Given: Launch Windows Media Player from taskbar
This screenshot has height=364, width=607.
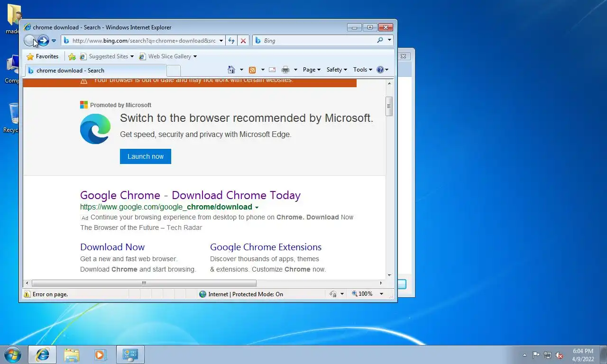Looking at the screenshot, I should (x=100, y=355).
